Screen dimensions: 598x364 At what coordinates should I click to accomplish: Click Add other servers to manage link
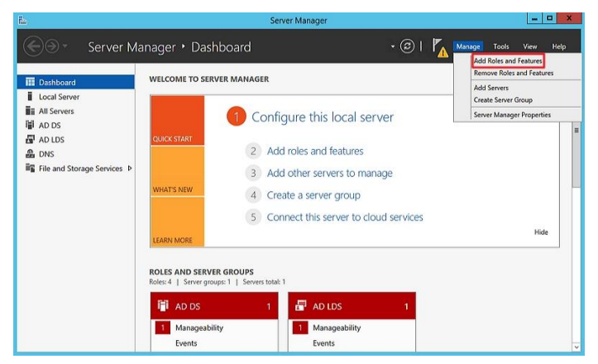(329, 173)
